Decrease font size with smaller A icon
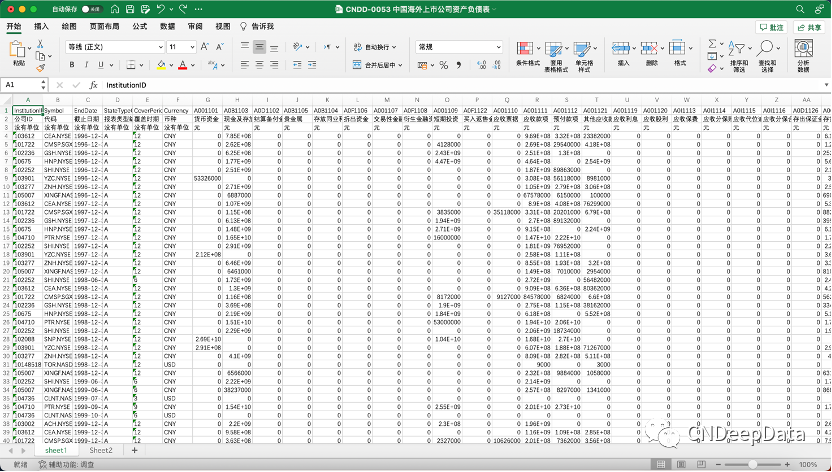This screenshot has width=832, height=472. point(220,47)
